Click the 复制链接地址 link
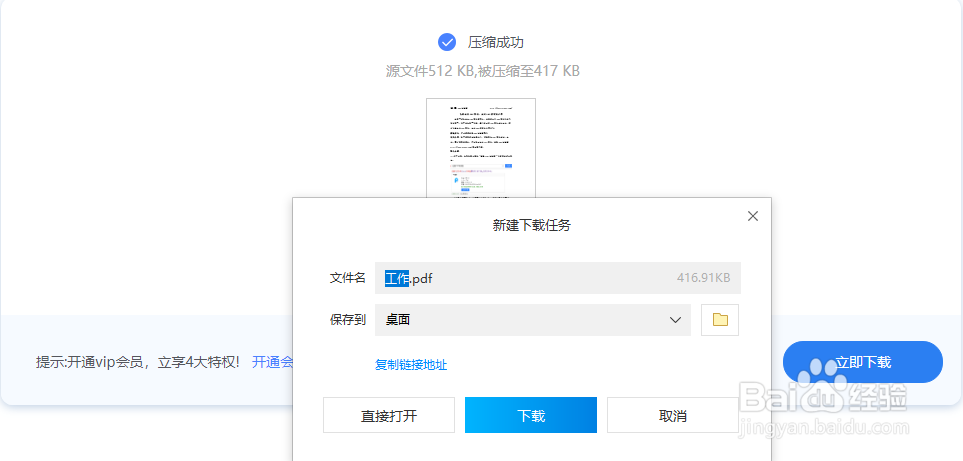This screenshot has width=963, height=461. click(x=411, y=365)
